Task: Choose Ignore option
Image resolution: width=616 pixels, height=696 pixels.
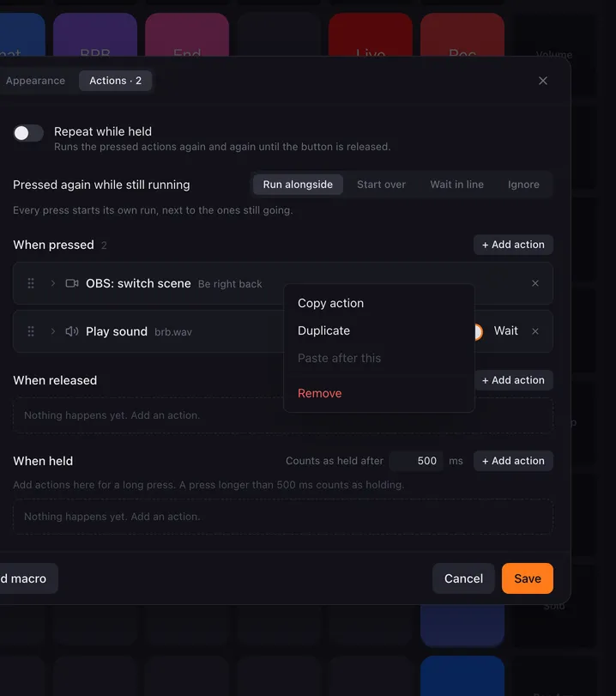Action: 523,185
